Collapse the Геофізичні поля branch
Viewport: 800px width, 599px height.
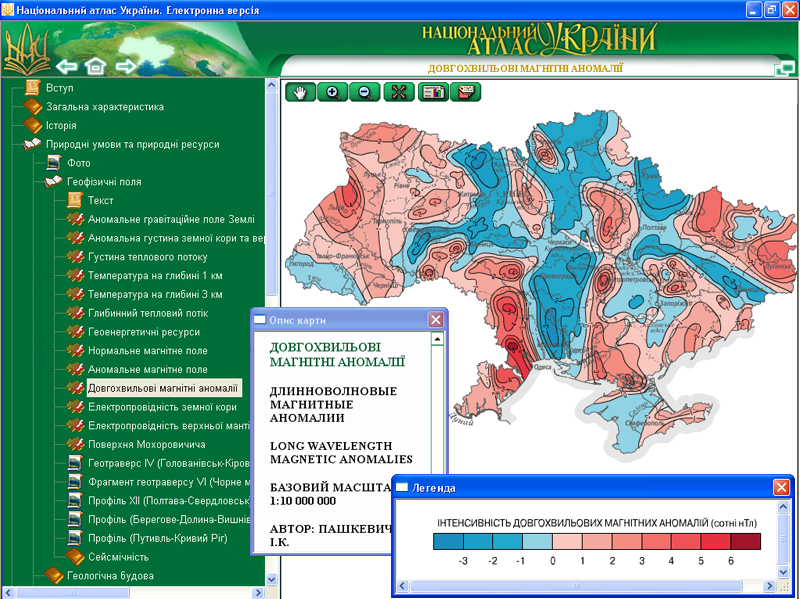pos(54,182)
